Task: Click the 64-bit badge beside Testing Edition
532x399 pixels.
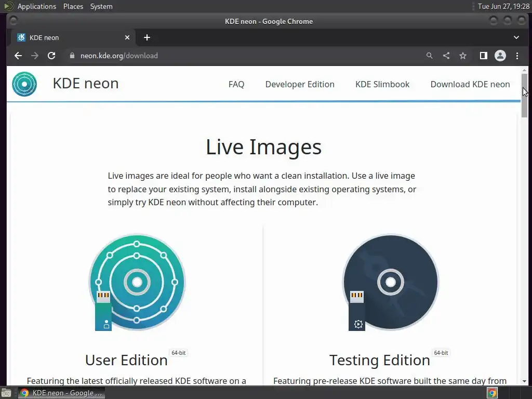Action: click(441, 353)
